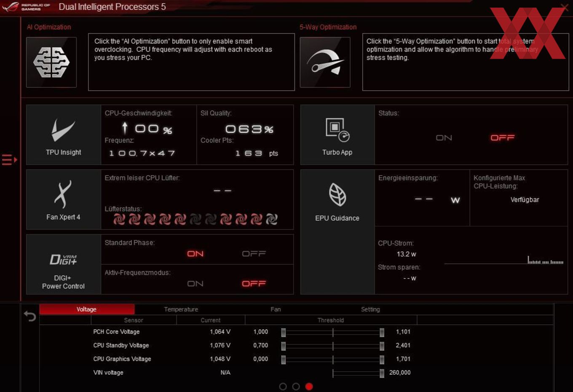Click the Cooler Pts 163 pts value
This screenshot has width=573, height=392.
pyautogui.click(x=257, y=153)
